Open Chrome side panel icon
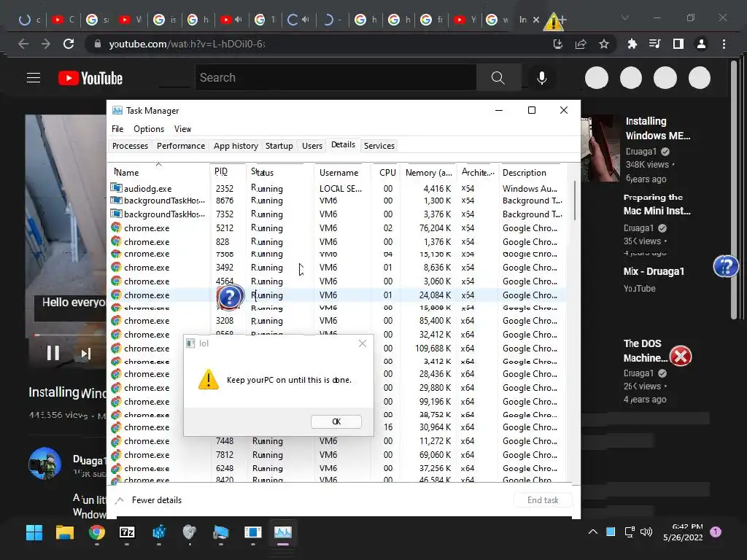Image resolution: width=747 pixels, height=560 pixels. (678, 44)
